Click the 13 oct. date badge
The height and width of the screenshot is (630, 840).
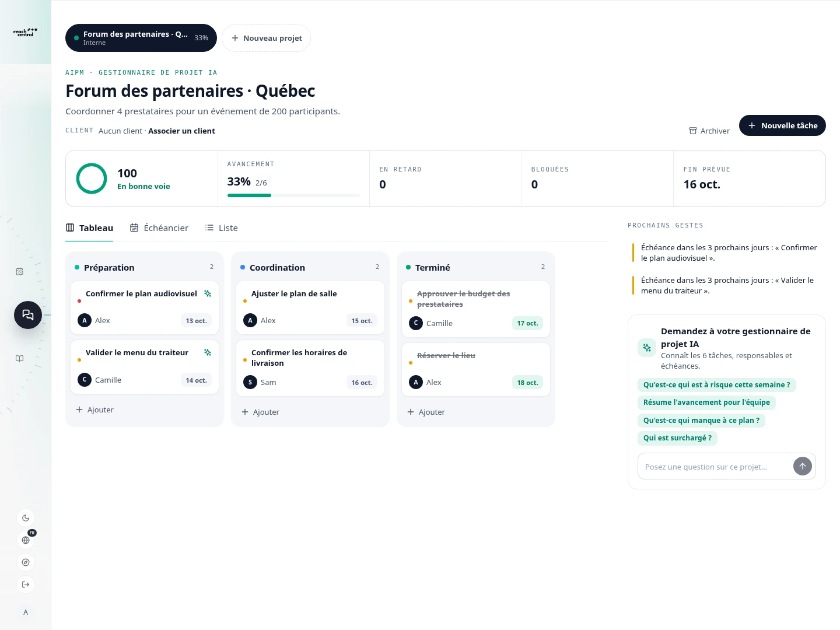[x=196, y=321]
